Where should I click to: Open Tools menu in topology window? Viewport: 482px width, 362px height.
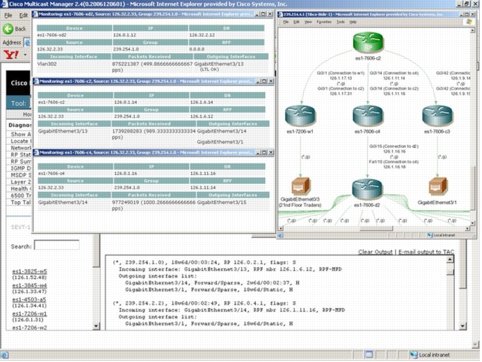[340, 22]
